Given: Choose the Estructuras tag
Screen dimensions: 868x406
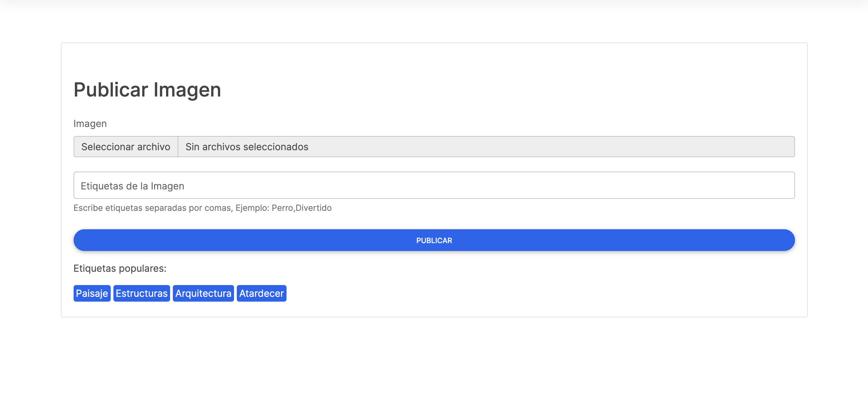Looking at the screenshot, I should coord(141,293).
